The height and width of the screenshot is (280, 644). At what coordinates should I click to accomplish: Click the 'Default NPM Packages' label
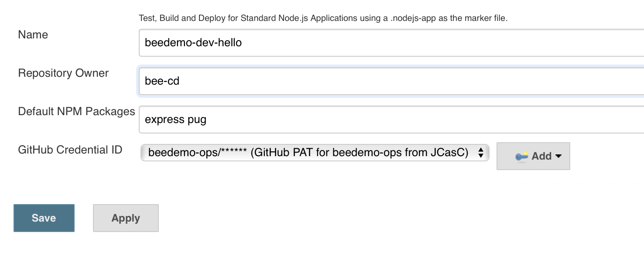[x=76, y=112]
